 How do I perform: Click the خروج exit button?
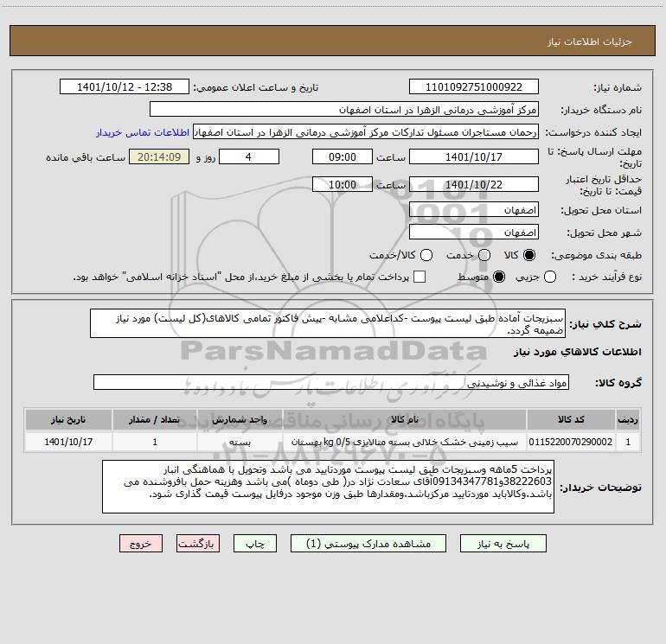(141, 544)
